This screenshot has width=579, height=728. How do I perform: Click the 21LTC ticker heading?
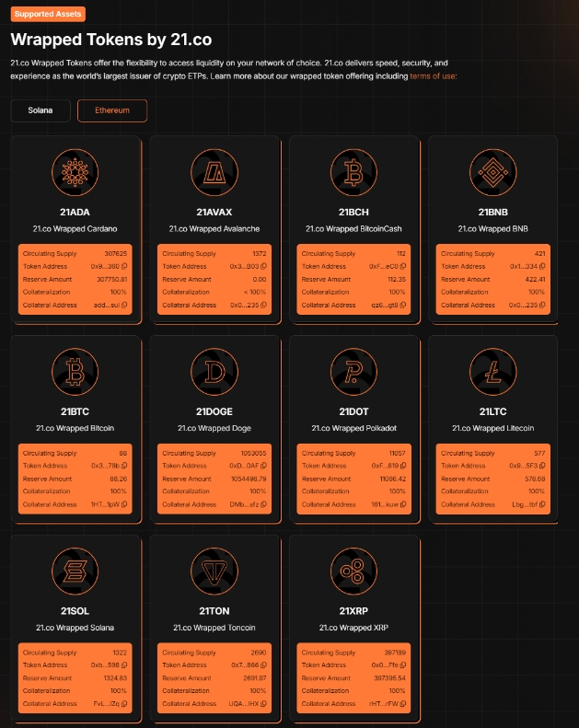(x=492, y=411)
